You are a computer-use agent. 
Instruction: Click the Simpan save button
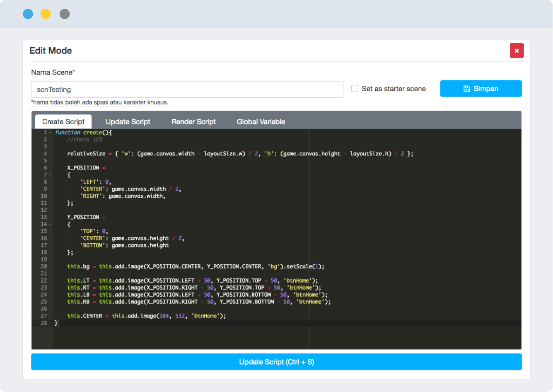(481, 89)
